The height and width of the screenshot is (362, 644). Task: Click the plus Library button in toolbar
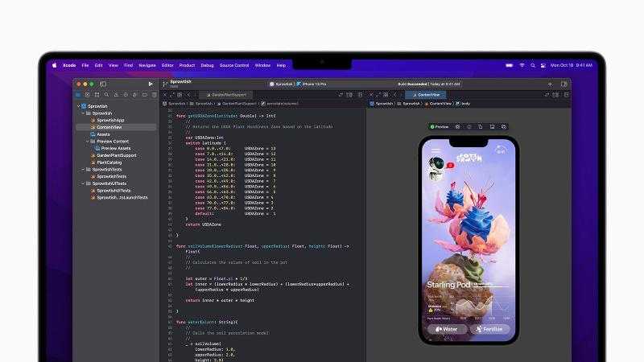click(x=550, y=84)
